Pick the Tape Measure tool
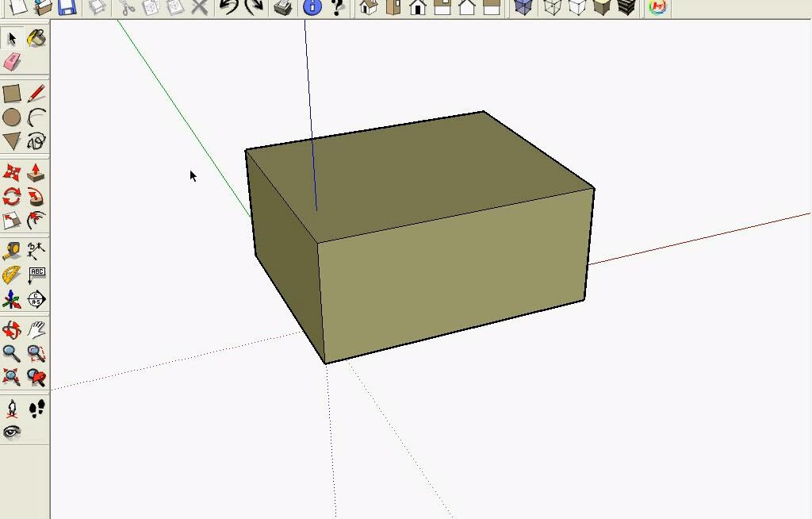Screen dimensions: 812x519 coord(12,252)
